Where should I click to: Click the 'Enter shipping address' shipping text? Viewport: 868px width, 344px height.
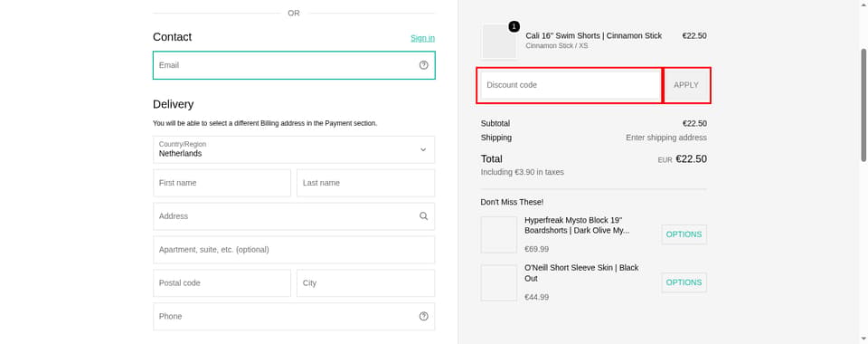(x=666, y=138)
